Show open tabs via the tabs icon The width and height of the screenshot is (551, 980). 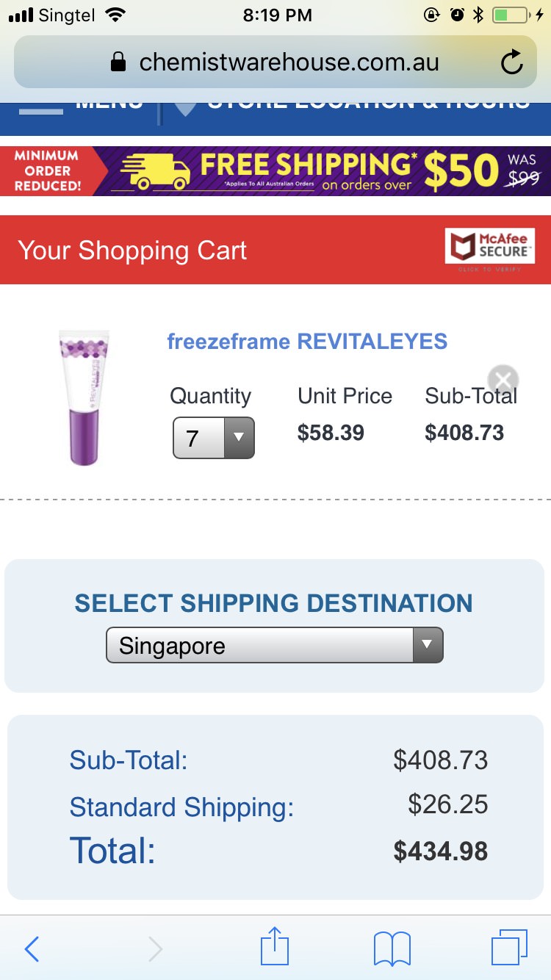point(508,948)
